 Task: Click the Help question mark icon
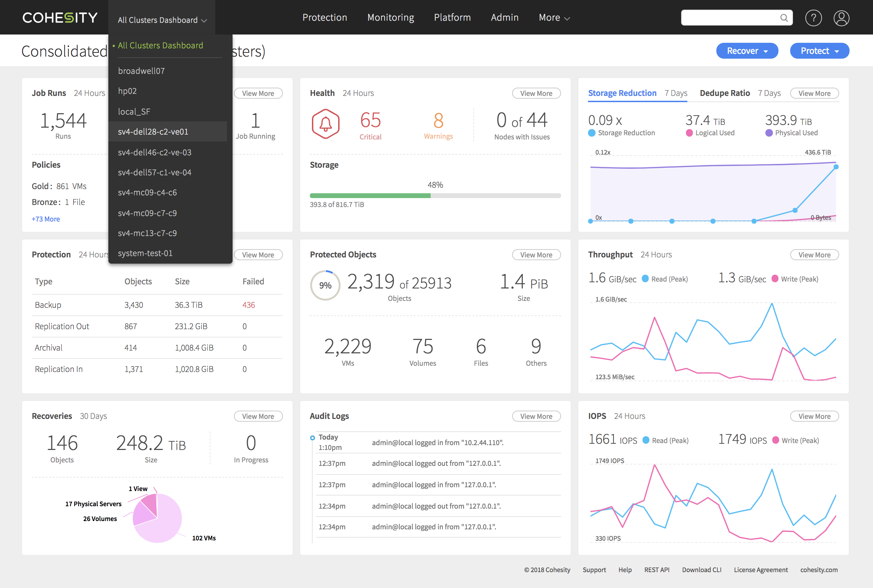click(814, 18)
